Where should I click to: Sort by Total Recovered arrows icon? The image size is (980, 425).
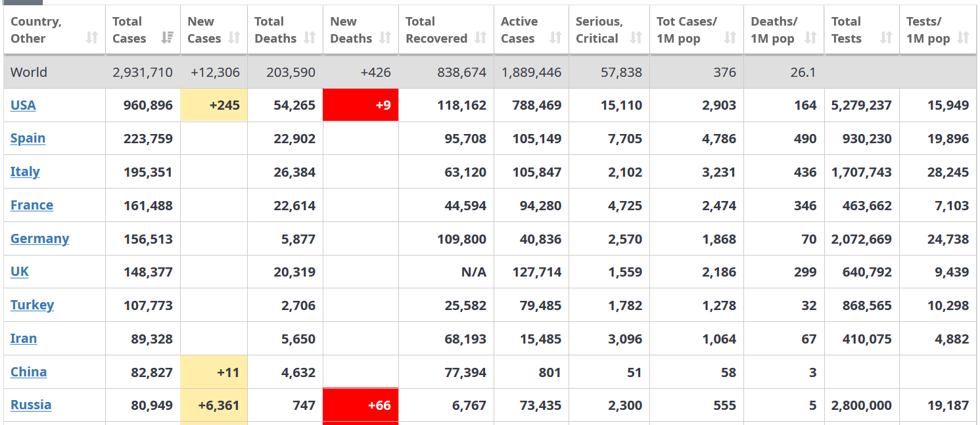tap(480, 38)
